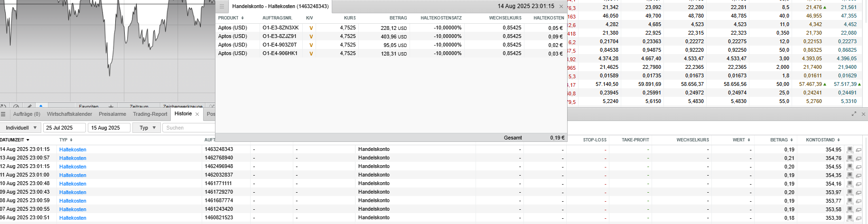Open details icon for 12 Aug 23:01:15 row
Viewport: 868px width, 224px height.
850,167
